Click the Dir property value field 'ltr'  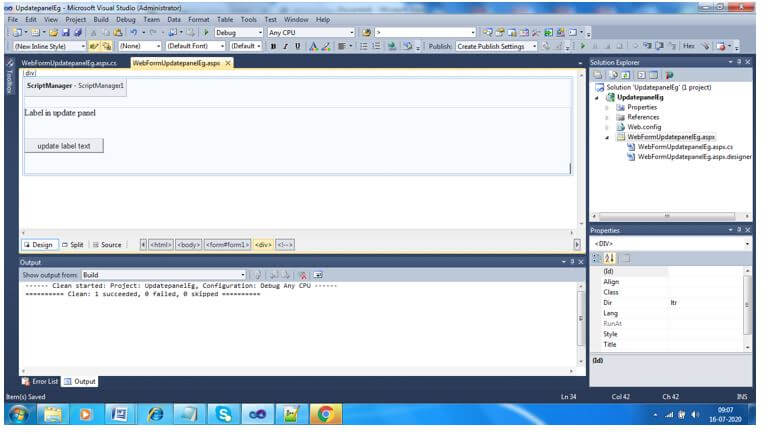[705, 303]
